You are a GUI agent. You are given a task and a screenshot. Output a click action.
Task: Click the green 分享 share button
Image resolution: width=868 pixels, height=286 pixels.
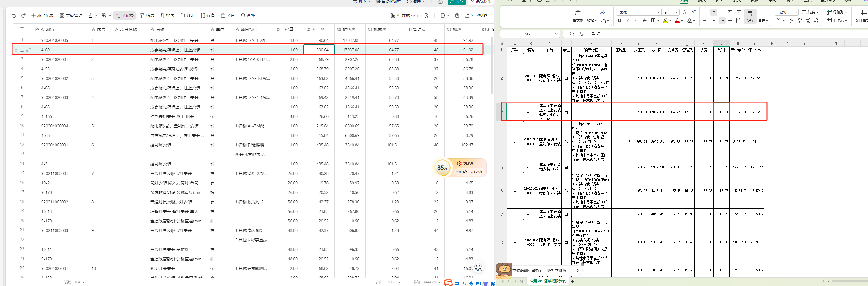[457, 2]
